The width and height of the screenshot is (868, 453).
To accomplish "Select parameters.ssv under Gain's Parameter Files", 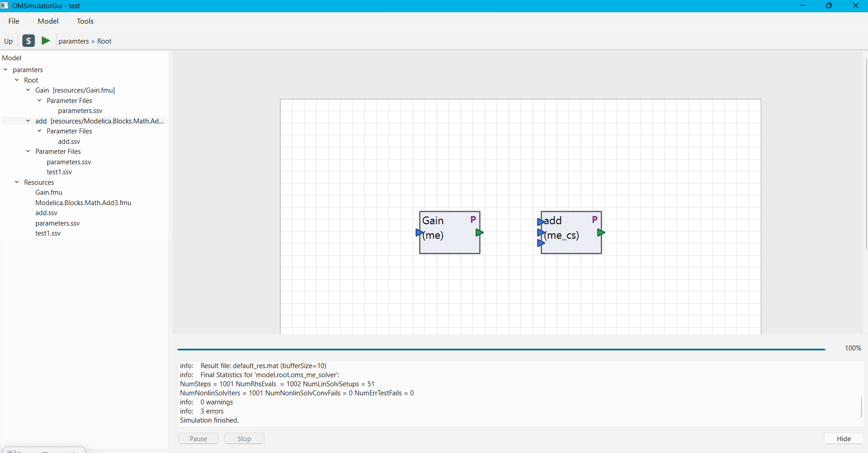I will click(x=80, y=111).
